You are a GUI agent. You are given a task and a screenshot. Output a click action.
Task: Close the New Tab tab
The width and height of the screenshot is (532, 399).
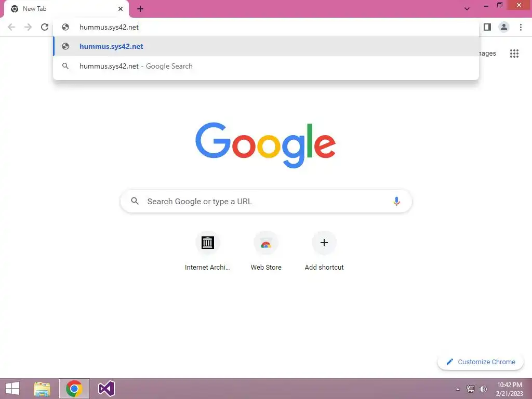pyautogui.click(x=121, y=9)
